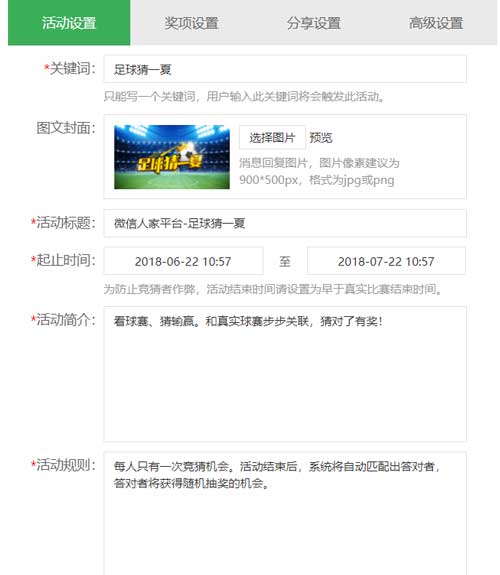Click the 图文封面 label
The image size is (500, 575).
pos(66,128)
